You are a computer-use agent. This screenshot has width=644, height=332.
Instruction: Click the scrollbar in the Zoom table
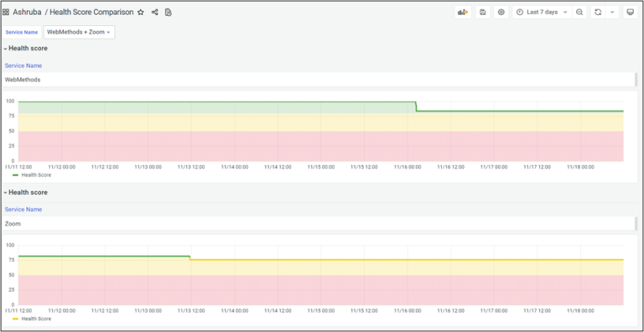tap(636, 224)
